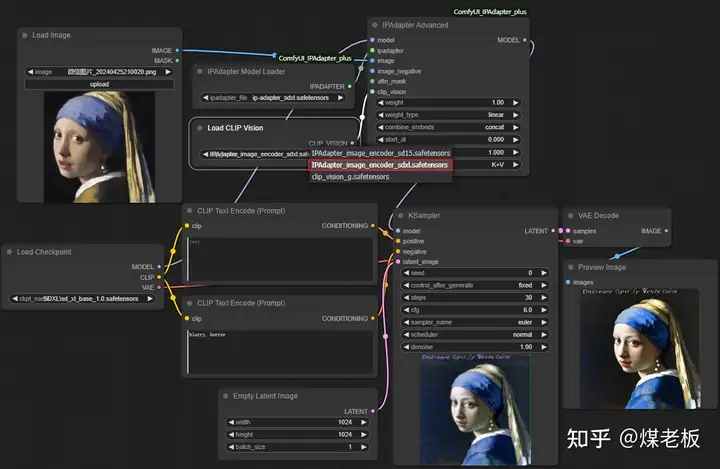Click the MODEL output port on Load Checkpoint
The width and height of the screenshot is (720, 469).
(159, 266)
